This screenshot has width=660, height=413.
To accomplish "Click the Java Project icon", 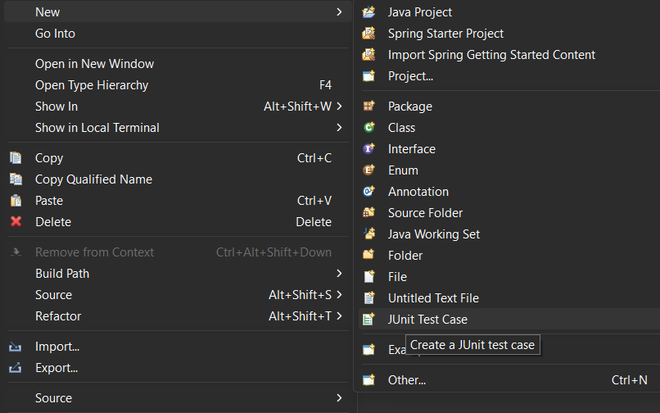I will pyautogui.click(x=368, y=12).
